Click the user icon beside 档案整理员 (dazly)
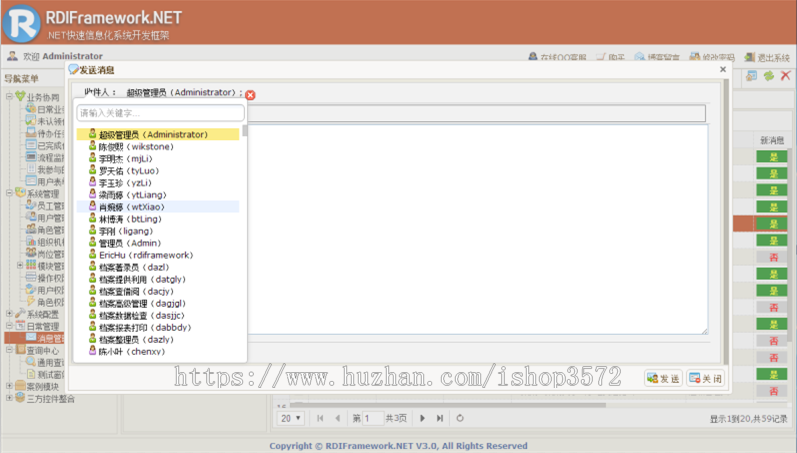Screen dimensions: 797x453 (93, 339)
